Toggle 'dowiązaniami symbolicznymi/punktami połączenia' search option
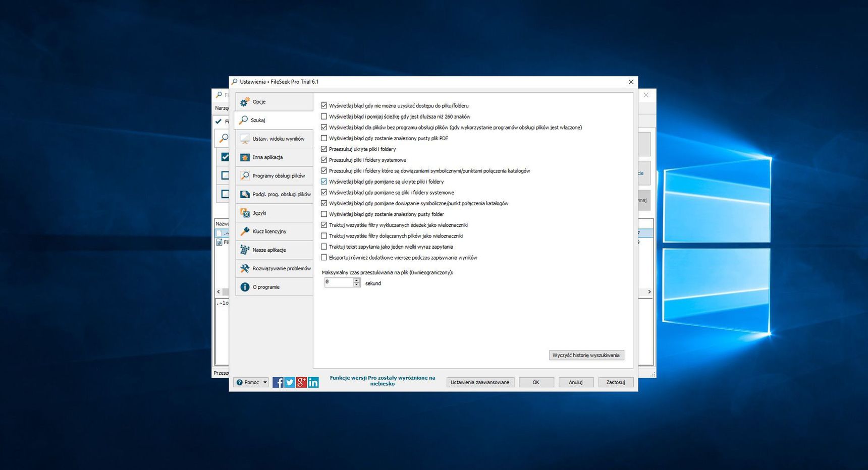Image resolution: width=868 pixels, height=470 pixels. coord(324,171)
